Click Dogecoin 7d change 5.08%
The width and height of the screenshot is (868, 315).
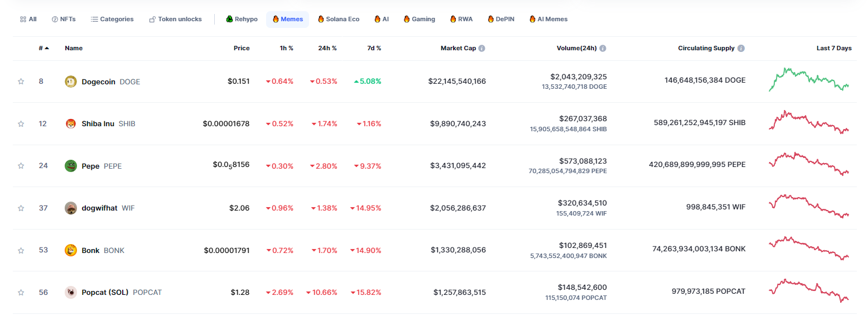(x=368, y=82)
